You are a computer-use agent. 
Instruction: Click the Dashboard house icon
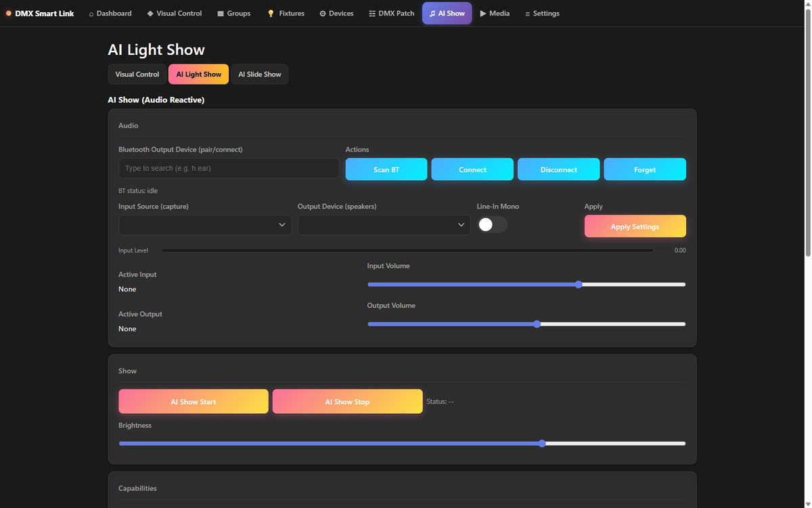91,14
